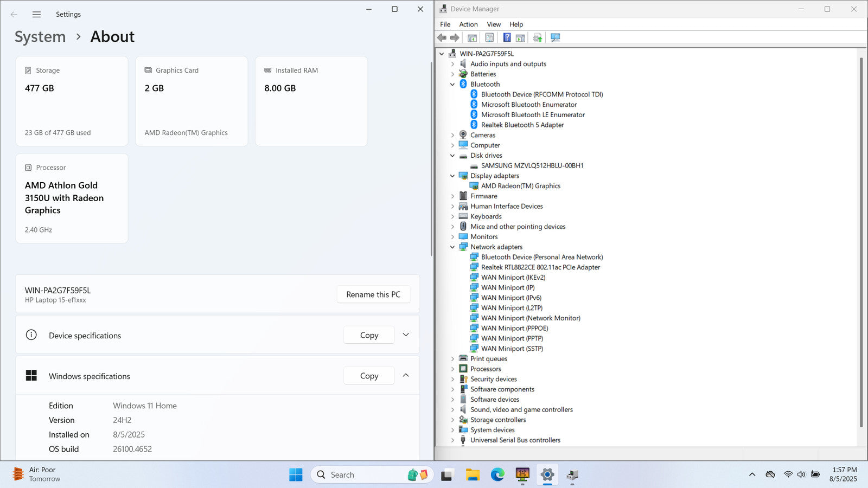Click the Rename this PC button
Image resolution: width=868 pixels, height=488 pixels.
tap(373, 294)
